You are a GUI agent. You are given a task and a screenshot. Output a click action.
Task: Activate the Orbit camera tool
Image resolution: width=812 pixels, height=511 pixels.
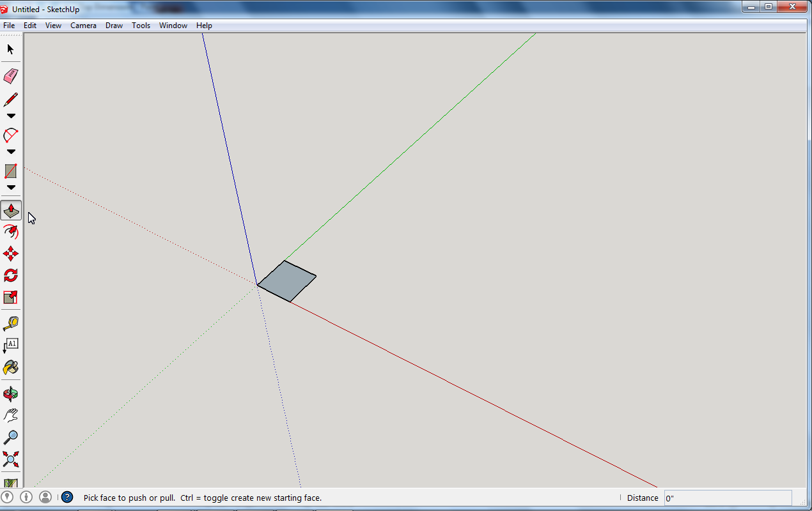point(11,393)
